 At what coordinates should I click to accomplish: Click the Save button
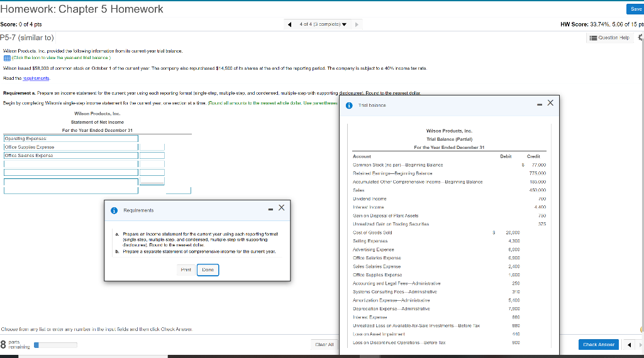[635, 9]
